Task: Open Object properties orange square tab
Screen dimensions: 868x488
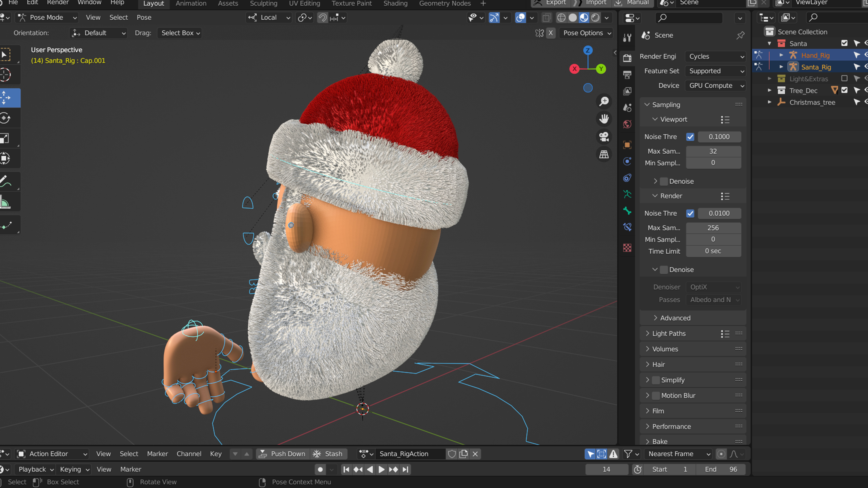Action: tap(627, 145)
